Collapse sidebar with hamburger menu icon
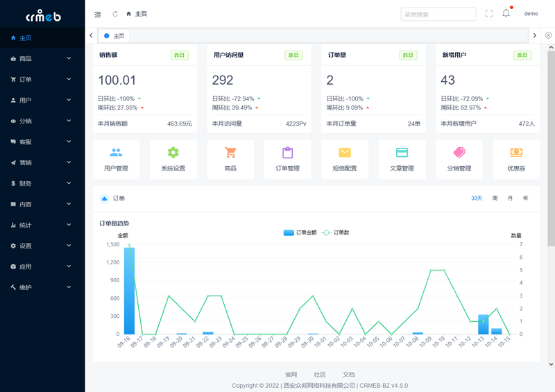 pos(97,14)
